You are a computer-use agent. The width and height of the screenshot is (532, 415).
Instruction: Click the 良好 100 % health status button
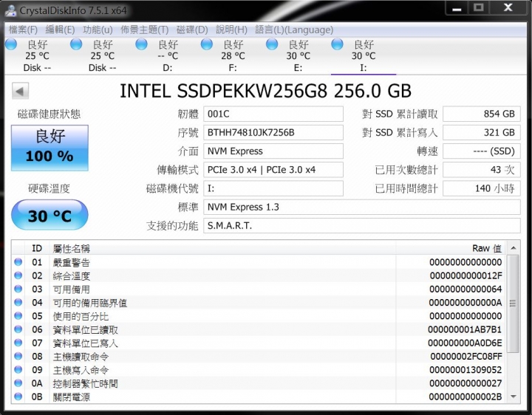(50, 148)
